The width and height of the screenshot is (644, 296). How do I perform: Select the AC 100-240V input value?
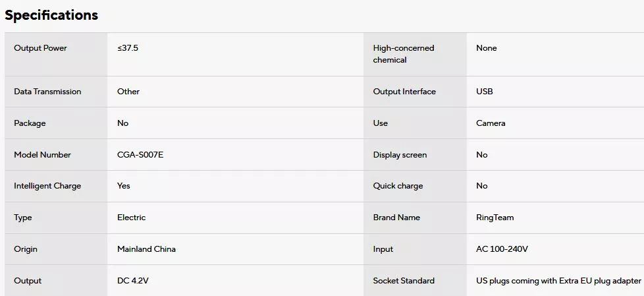click(x=502, y=249)
